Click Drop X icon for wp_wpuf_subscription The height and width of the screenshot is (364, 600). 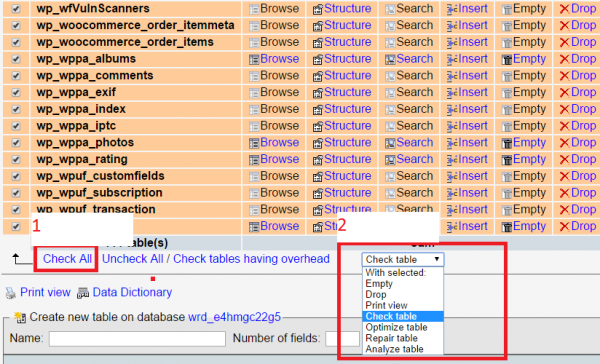pos(564,194)
